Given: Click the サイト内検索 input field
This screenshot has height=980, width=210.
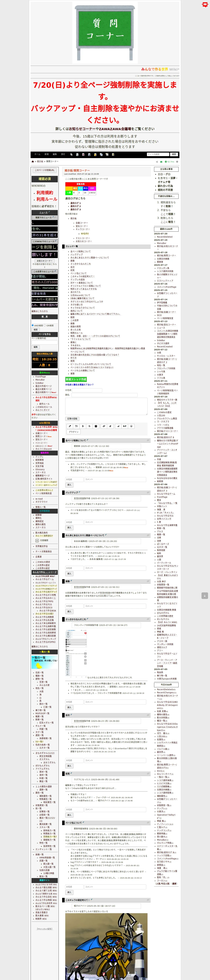Looking at the screenshot, I should (x=158, y=155).
